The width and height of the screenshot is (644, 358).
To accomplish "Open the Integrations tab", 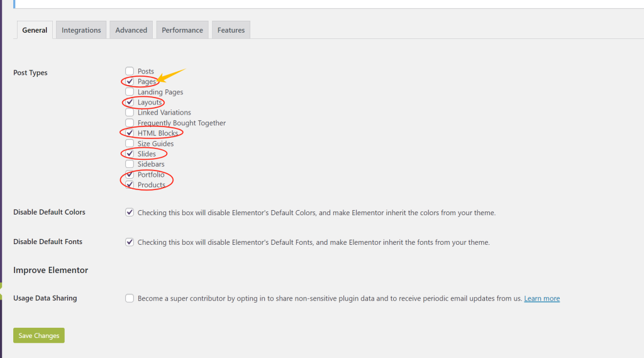I will [x=81, y=30].
